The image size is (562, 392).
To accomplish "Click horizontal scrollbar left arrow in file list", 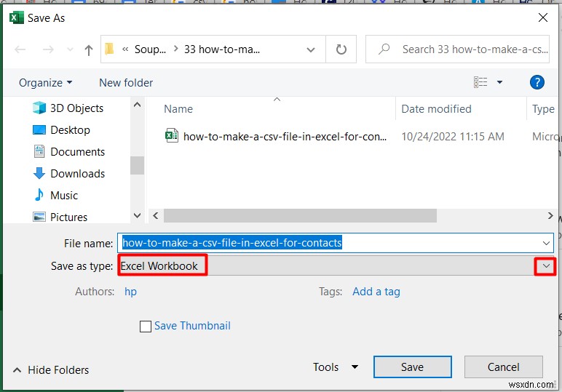I will 156,215.
